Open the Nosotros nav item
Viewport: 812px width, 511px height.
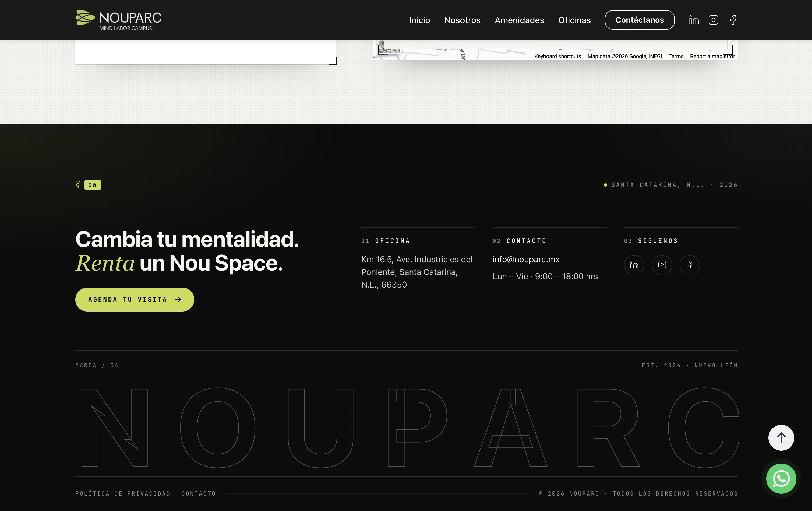462,20
